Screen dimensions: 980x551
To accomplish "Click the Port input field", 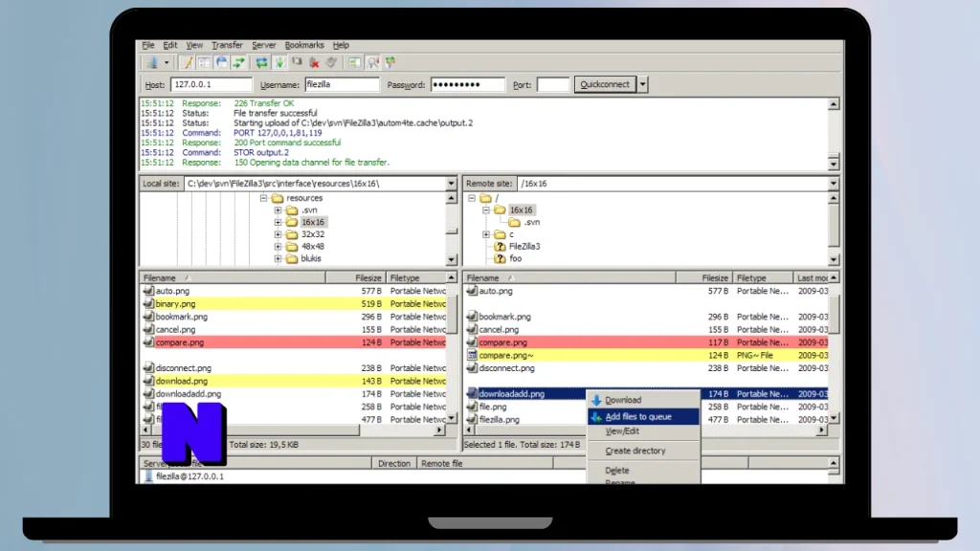I will point(553,84).
